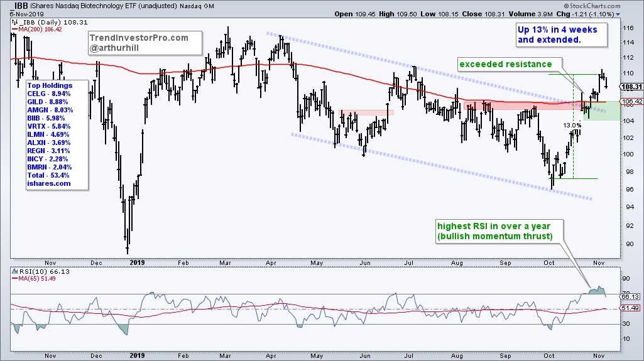Click the 'Open 109.45' value
Screen dimensions: 644x361
tap(355, 14)
